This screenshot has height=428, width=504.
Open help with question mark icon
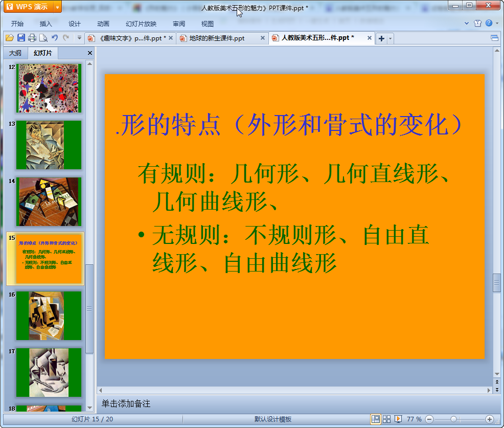[x=489, y=23]
